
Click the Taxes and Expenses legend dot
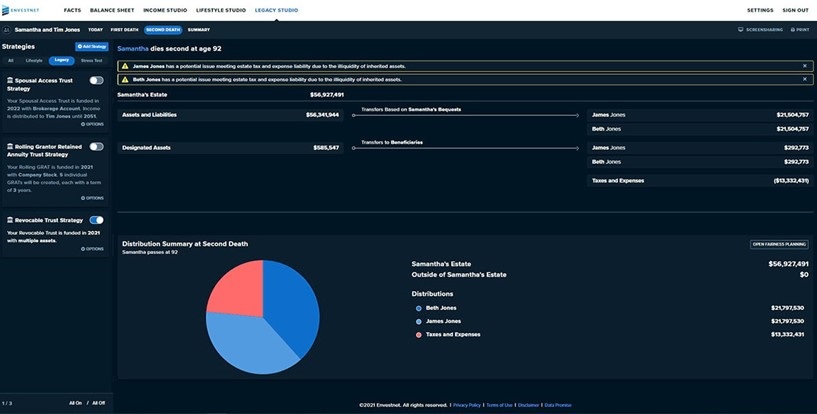tap(418, 335)
